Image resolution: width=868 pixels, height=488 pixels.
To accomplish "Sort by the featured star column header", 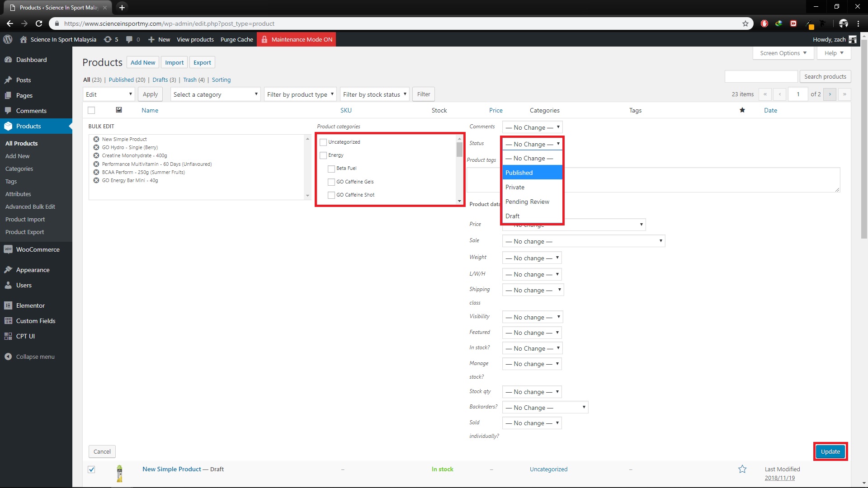I will pyautogui.click(x=742, y=110).
